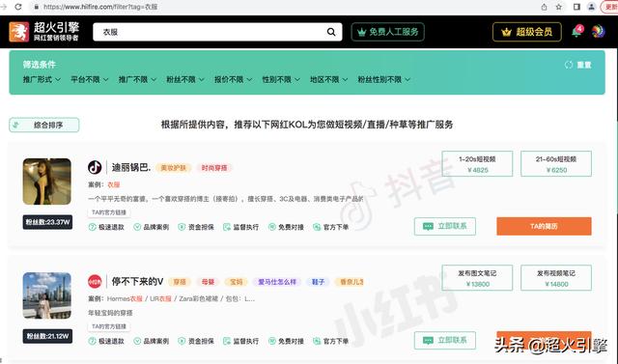The height and width of the screenshot is (364, 618).
Task: Click the 穿搭 tag on 停不下来的V
Action: (x=180, y=282)
